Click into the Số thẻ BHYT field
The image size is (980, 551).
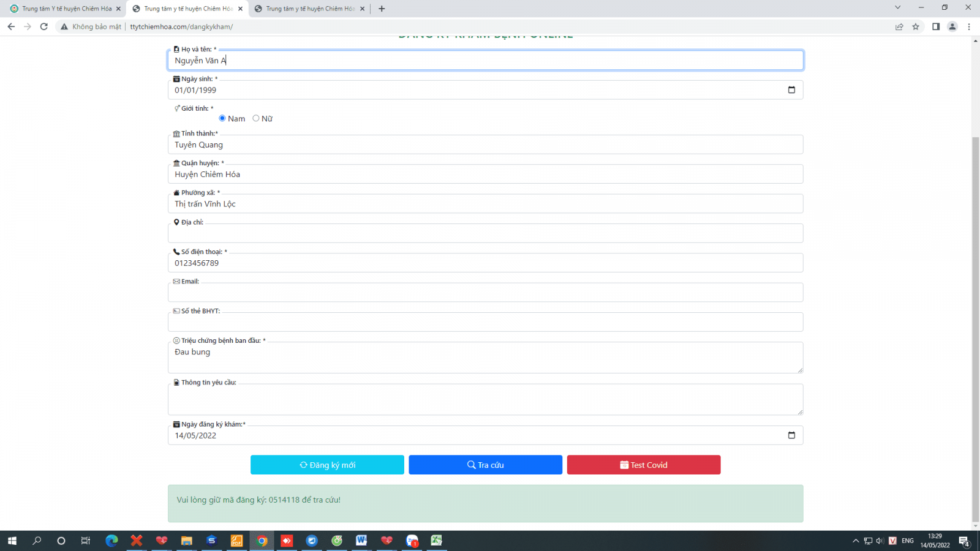click(x=485, y=322)
